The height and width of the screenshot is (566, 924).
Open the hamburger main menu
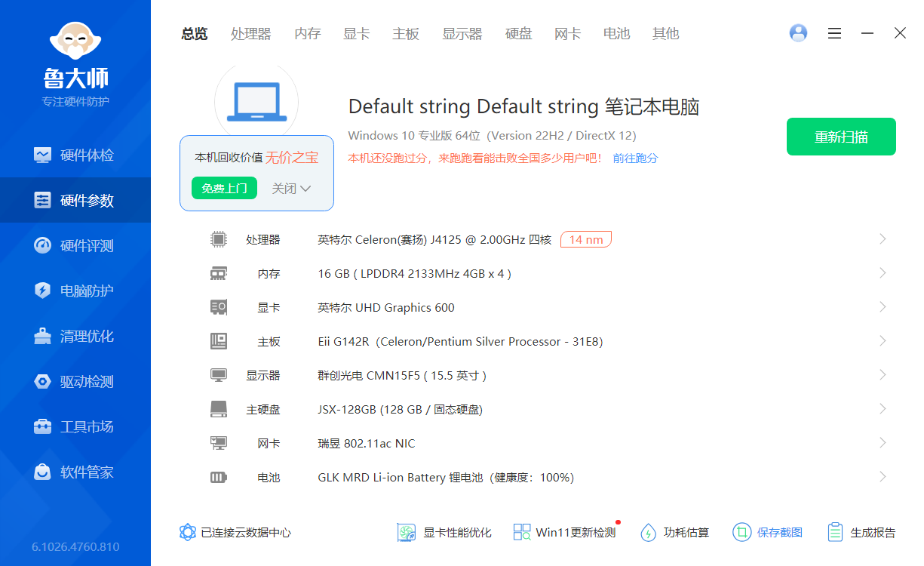(x=834, y=33)
